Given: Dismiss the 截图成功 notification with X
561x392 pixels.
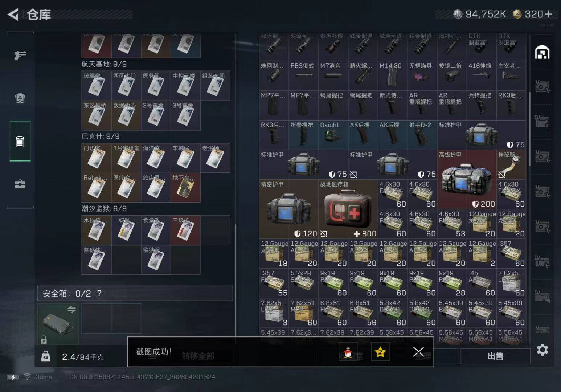Looking at the screenshot, I should (x=418, y=351).
